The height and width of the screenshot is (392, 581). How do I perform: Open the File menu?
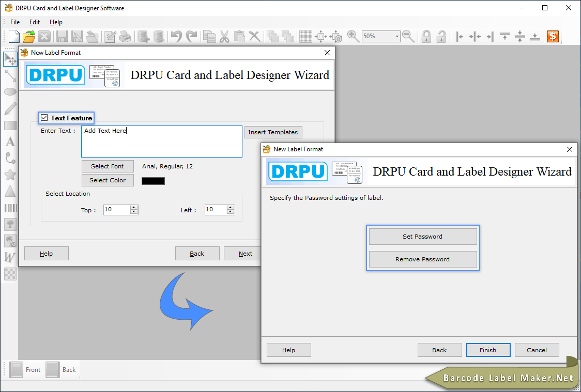15,22
